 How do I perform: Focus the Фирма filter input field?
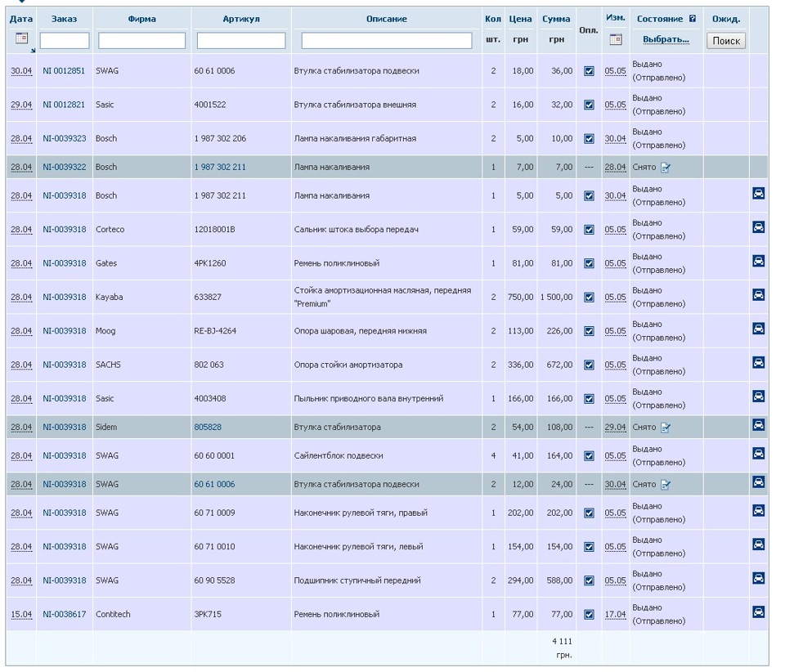point(141,41)
